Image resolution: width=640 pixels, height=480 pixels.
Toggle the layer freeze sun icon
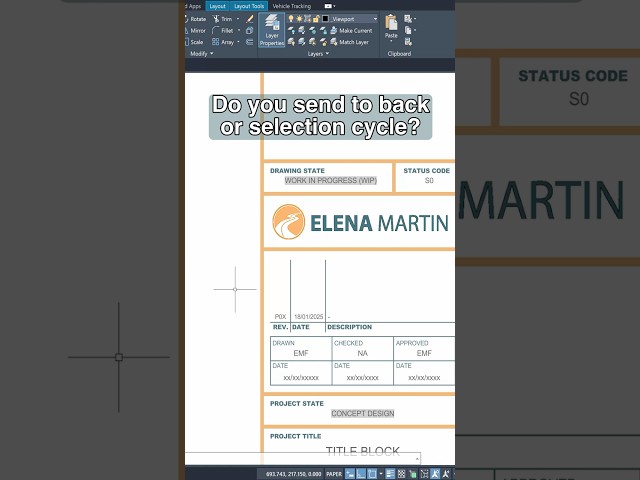coord(299,19)
